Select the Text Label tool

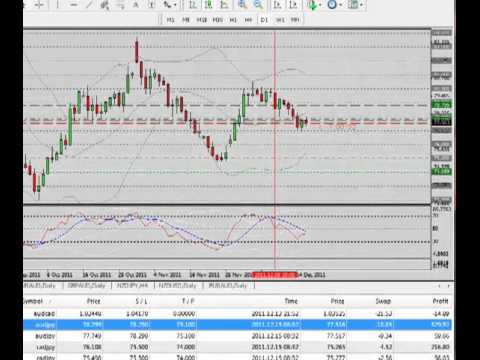151,5
